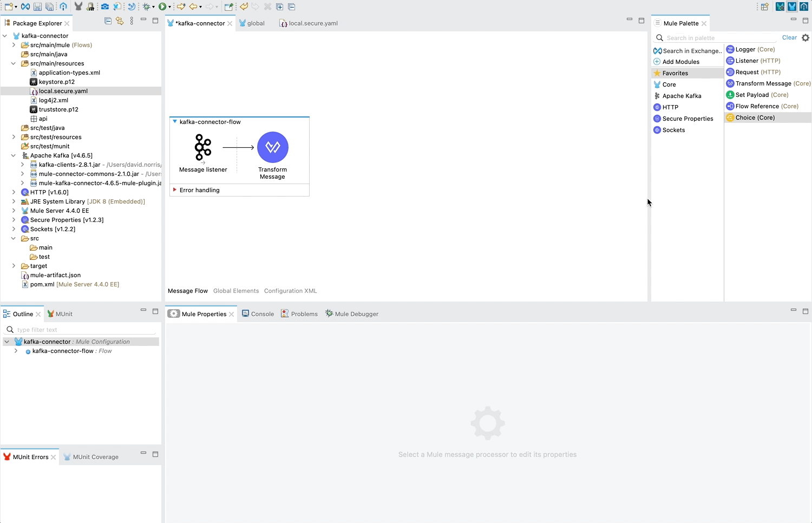This screenshot has width=812, height=523.
Task: Open the Configuration XML view
Action: tap(290, 291)
